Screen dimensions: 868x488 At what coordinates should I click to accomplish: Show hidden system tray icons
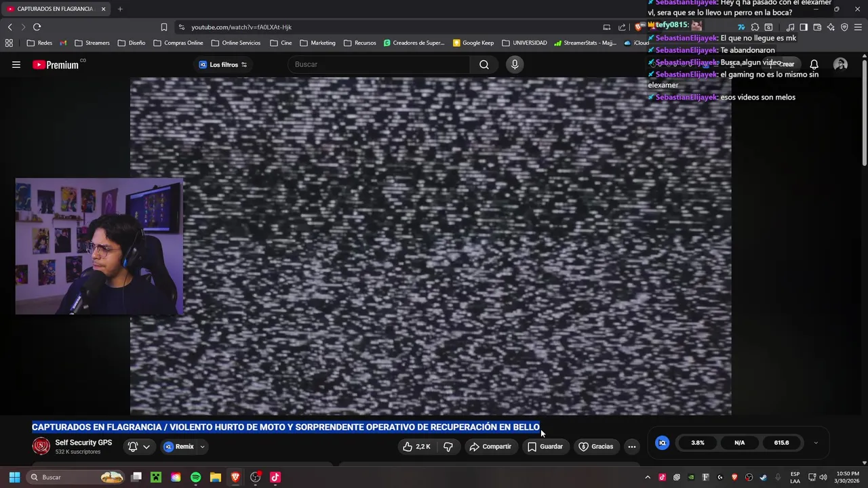click(x=648, y=477)
